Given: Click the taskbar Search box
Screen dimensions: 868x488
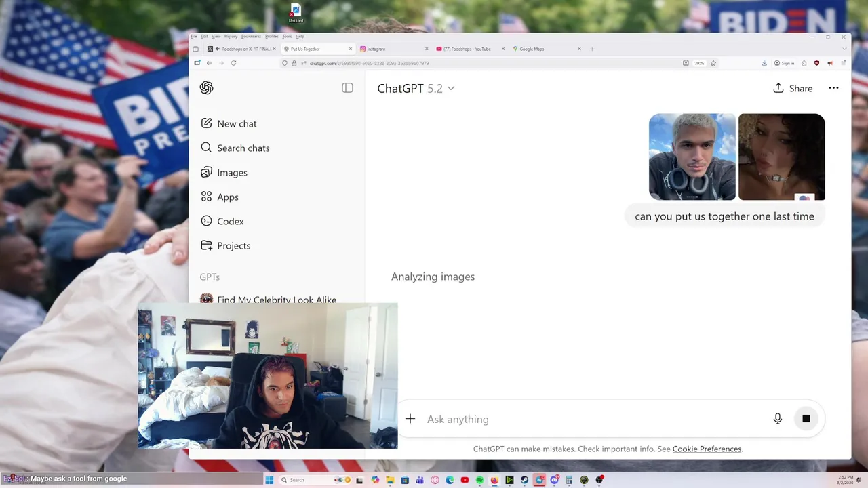Looking at the screenshot, I should [x=315, y=480].
